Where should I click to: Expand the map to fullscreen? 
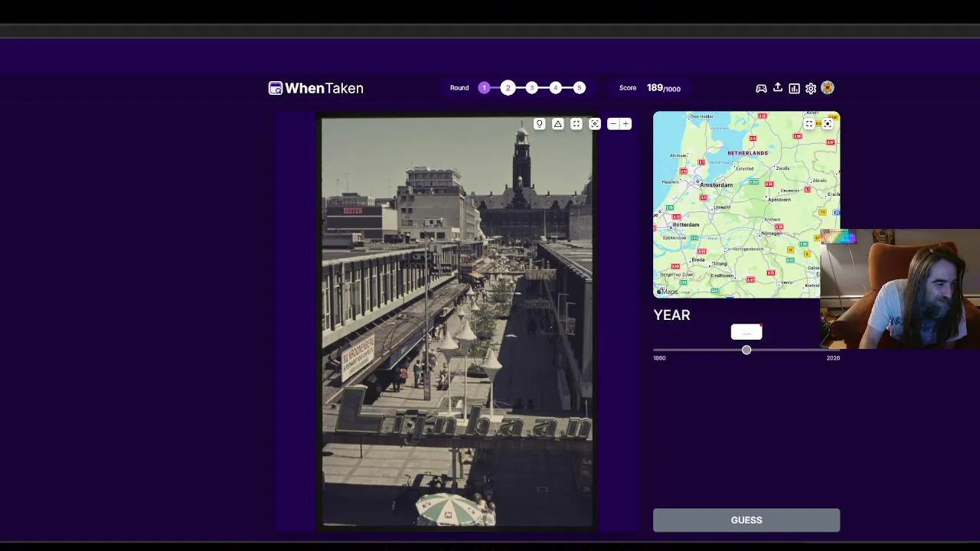(x=809, y=124)
